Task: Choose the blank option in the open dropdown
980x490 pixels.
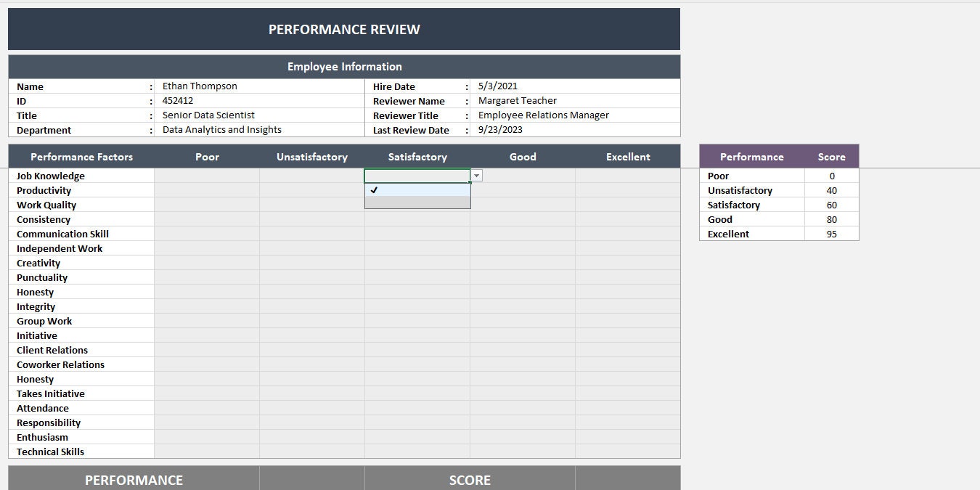Action: (x=417, y=202)
